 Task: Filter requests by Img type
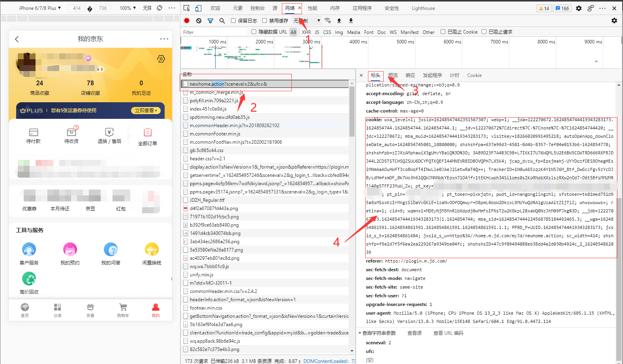339,32
